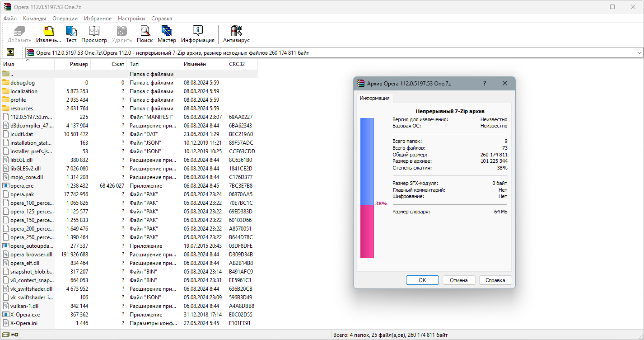Click the status bar total files text

point(390,335)
